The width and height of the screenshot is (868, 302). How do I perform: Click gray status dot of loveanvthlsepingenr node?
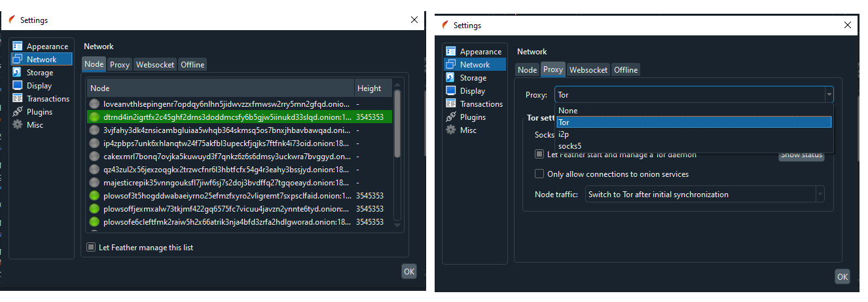click(x=95, y=104)
